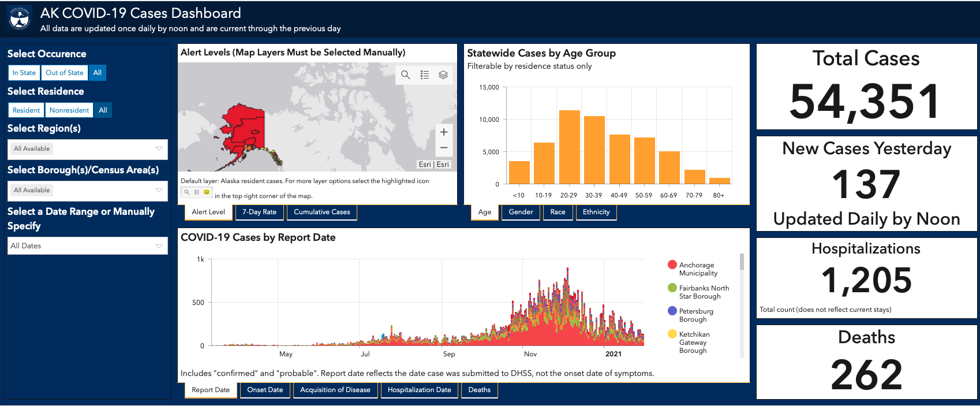Select the Nonresident residence option
The width and height of the screenshot is (980, 406).
pos(69,110)
